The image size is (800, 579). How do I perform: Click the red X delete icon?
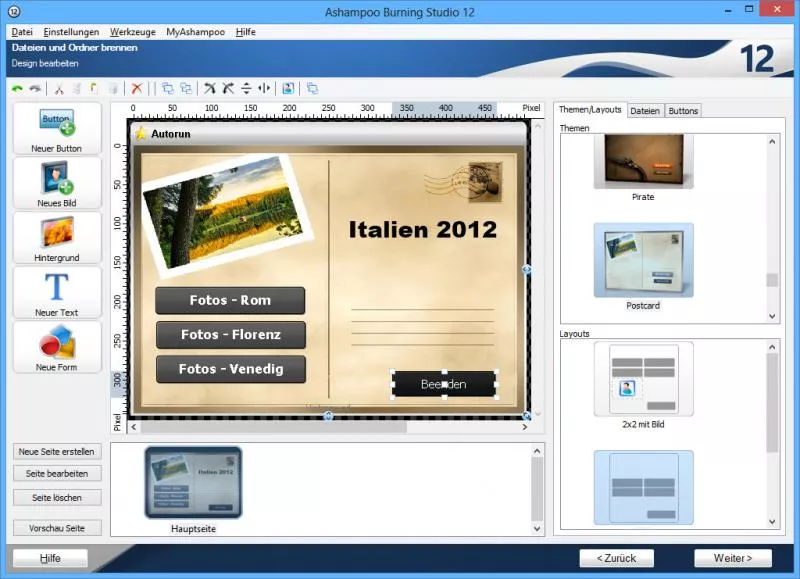(137, 89)
